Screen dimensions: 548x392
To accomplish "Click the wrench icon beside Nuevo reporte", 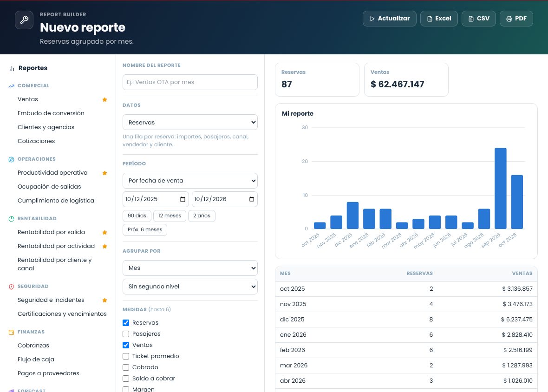I will pyautogui.click(x=24, y=20).
